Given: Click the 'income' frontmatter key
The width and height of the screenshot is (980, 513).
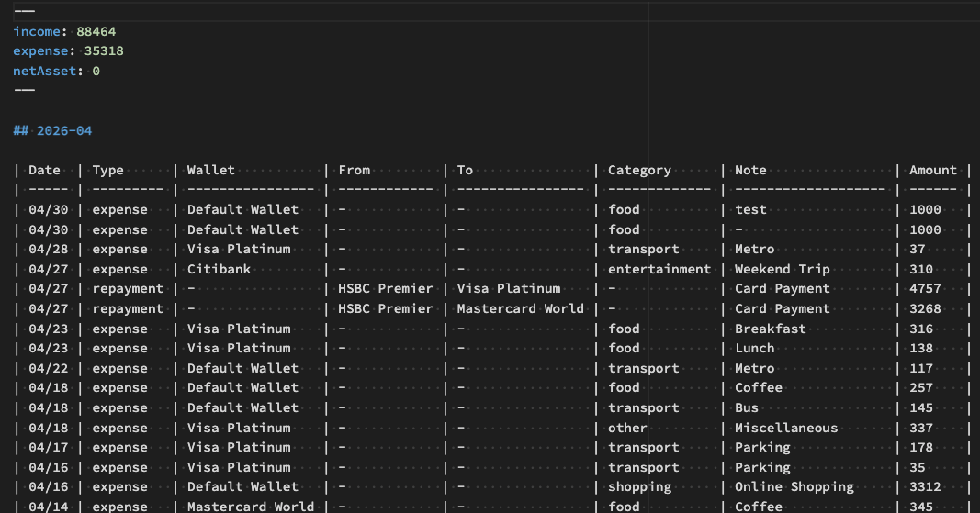Looking at the screenshot, I should tap(37, 31).
